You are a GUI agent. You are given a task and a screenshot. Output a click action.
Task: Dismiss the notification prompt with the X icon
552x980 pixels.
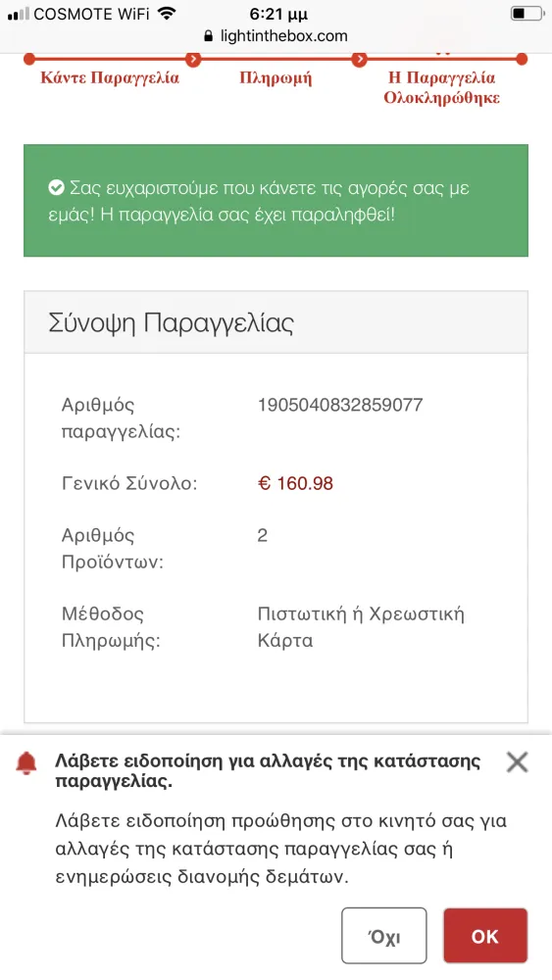coord(517,761)
